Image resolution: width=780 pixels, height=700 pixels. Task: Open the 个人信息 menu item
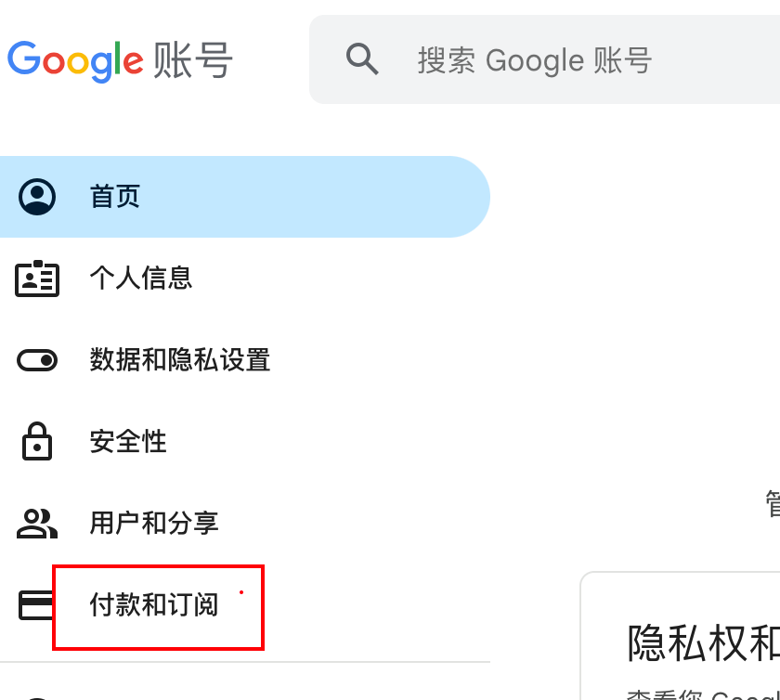[x=141, y=278]
